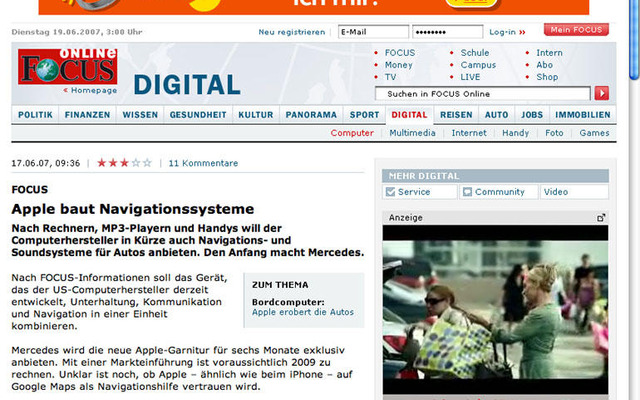Select the Computer subcategory
The image size is (640, 400).
coord(352,133)
